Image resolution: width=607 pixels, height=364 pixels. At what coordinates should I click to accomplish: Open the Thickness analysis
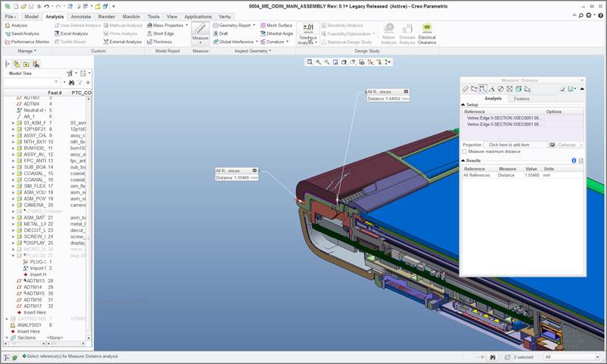point(159,42)
